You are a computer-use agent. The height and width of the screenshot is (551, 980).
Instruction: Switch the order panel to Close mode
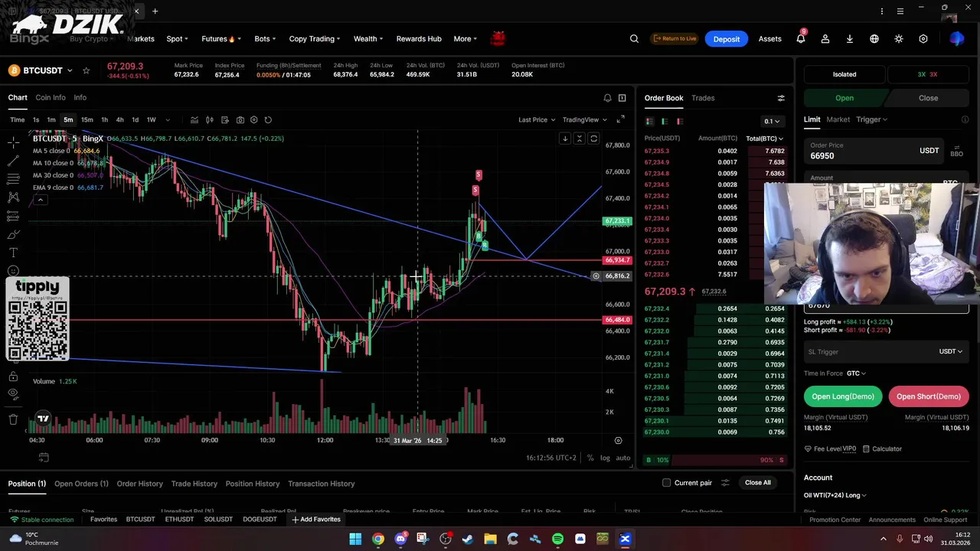928,98
